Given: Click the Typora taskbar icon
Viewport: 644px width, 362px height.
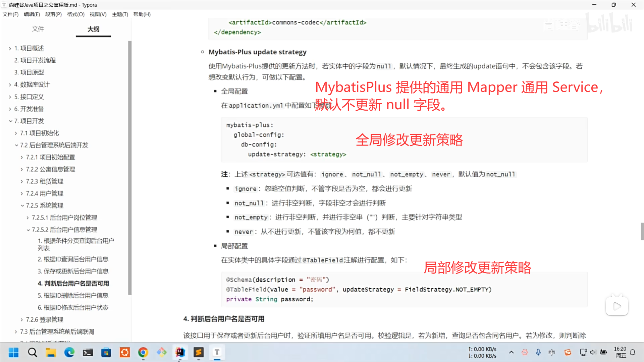Looking at the screenshot, I should (217, 352).
